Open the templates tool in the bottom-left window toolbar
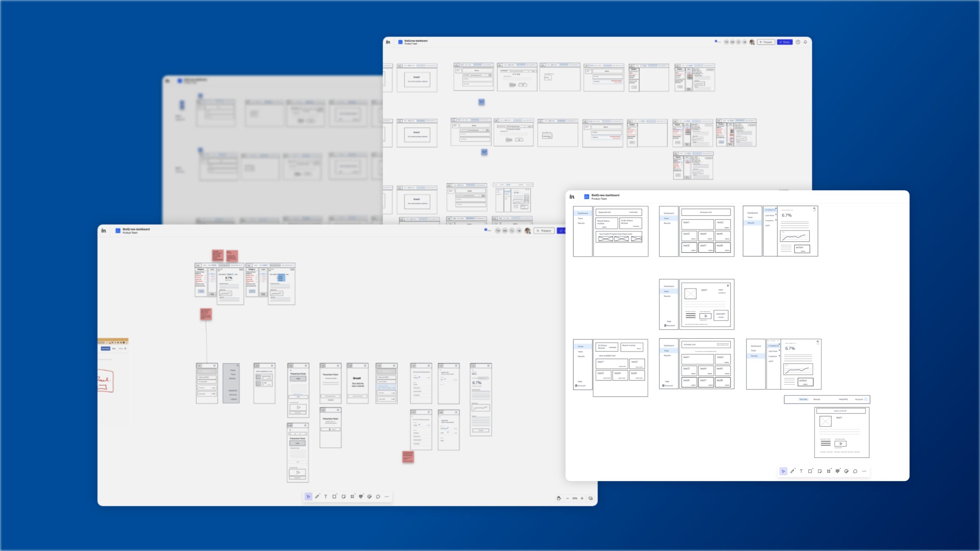This screenshot has width=980, height=551. (x=361, y=497)
